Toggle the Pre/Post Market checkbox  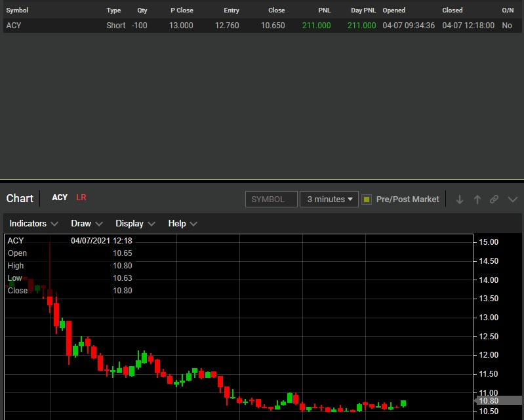click(367, 199)
